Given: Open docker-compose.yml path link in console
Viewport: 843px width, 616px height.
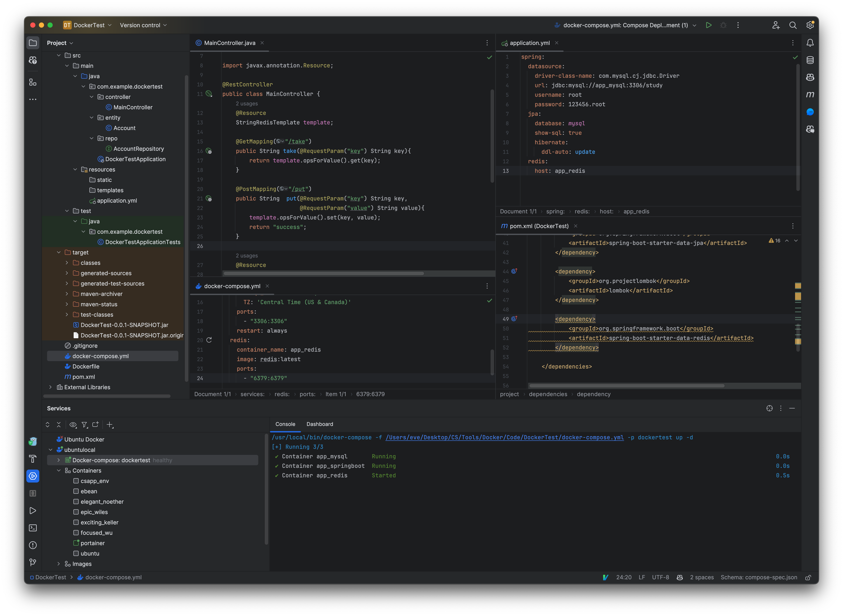Looking at the screenshot, I should tap(505, 437).
